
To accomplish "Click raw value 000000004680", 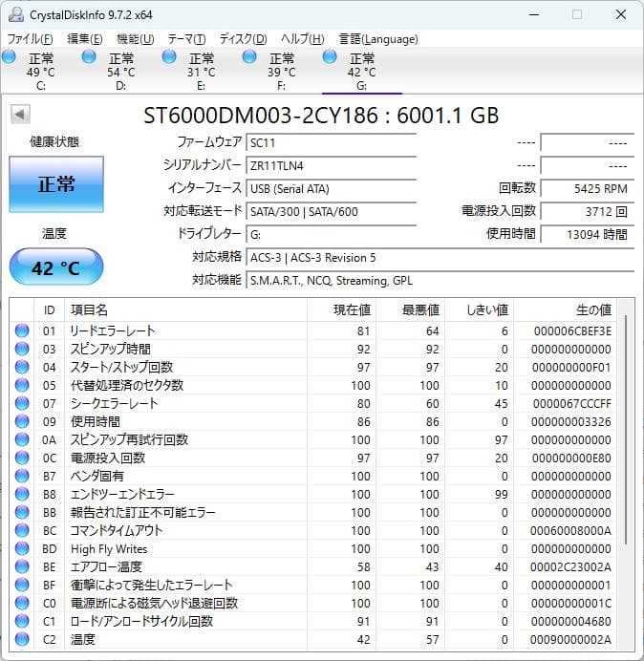I will [x=571, y=621].
